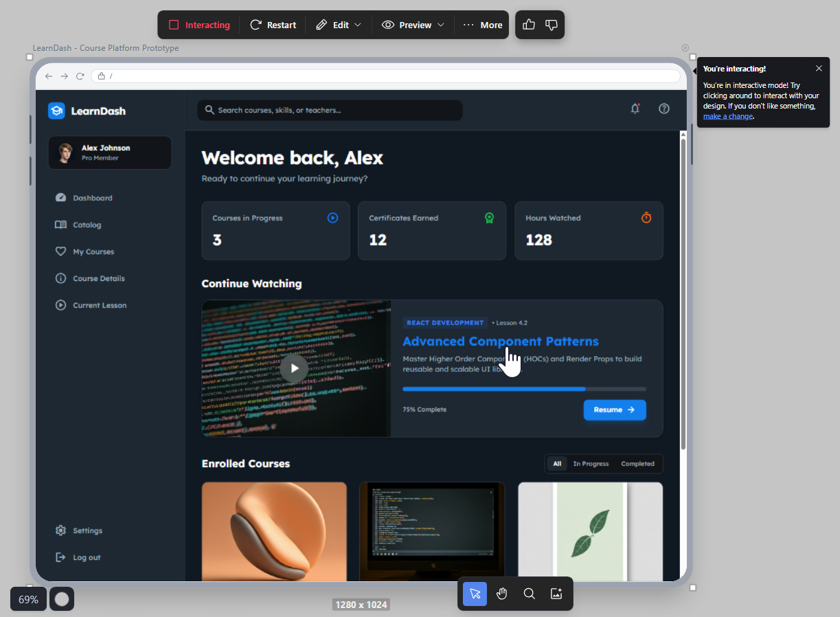840x617 pixels.
Task: Click the thumbs up feedback icon
Action: point(529,25)
